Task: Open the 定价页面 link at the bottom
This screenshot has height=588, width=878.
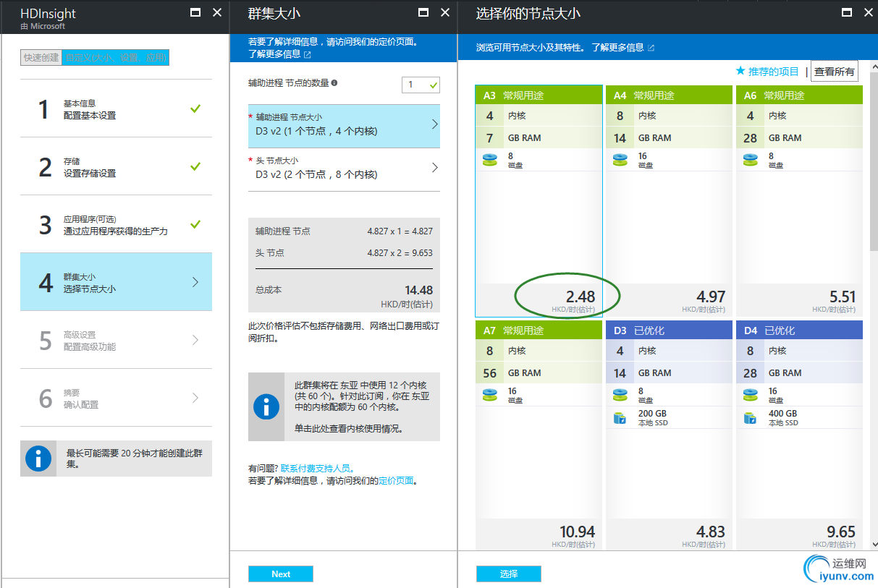Action: pyautogui.click(x=396, y=480)
